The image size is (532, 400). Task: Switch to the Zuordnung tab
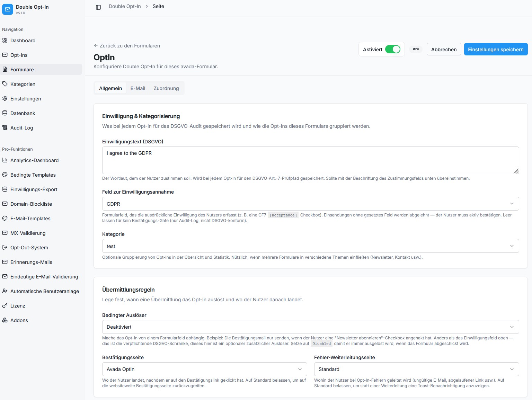tap(166, 88)
